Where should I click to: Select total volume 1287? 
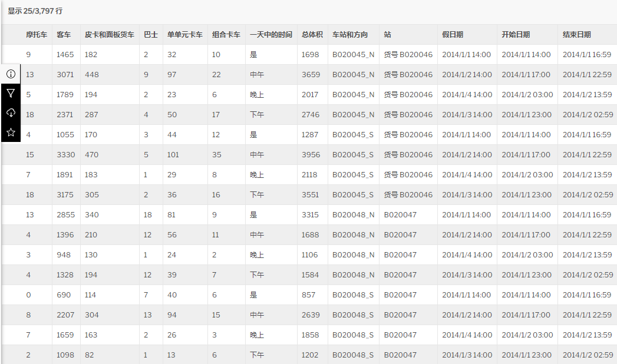[x=310, y=135]
